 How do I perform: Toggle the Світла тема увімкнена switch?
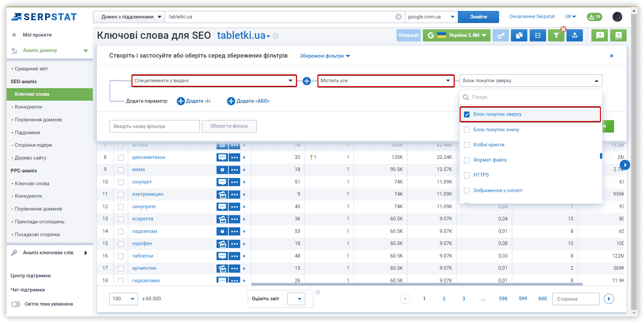click(x=16, y=304)
